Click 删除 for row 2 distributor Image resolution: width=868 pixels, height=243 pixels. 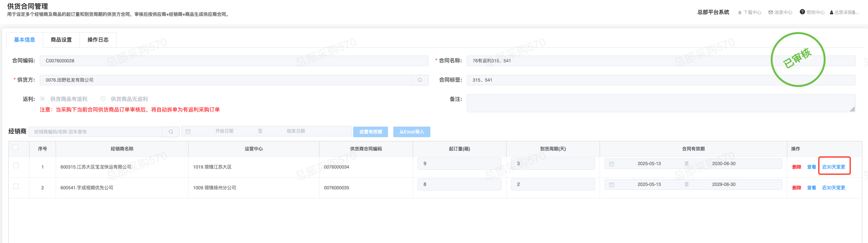797,188
